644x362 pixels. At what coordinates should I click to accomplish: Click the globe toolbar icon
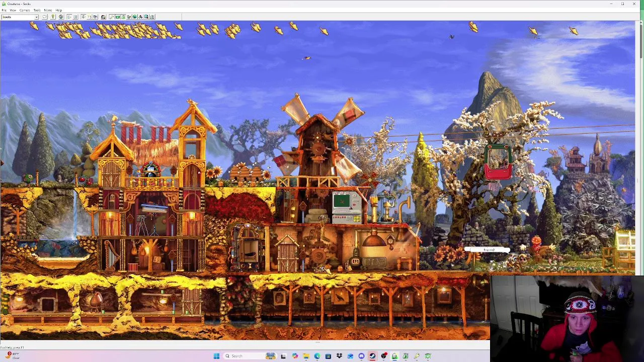(x=61, y=17)
